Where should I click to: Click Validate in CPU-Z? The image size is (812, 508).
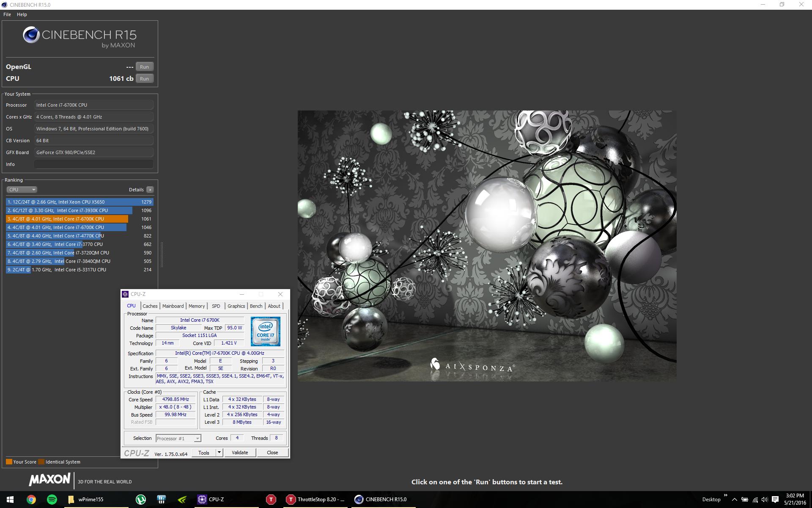coord(240,453)
